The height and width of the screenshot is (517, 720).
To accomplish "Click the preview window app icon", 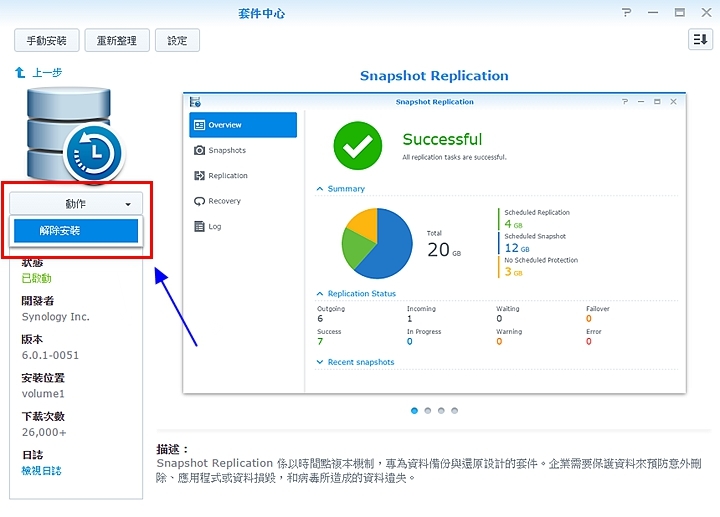I will [x=195, y=101].
